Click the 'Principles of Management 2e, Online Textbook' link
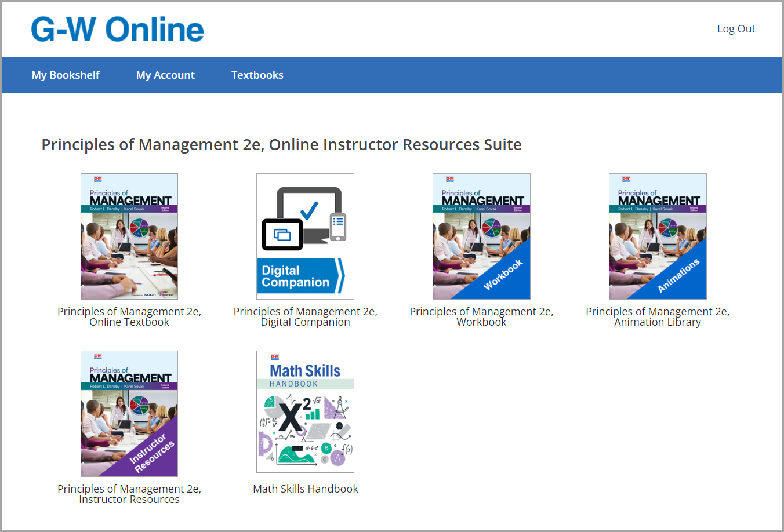 [x=129, y=317]
